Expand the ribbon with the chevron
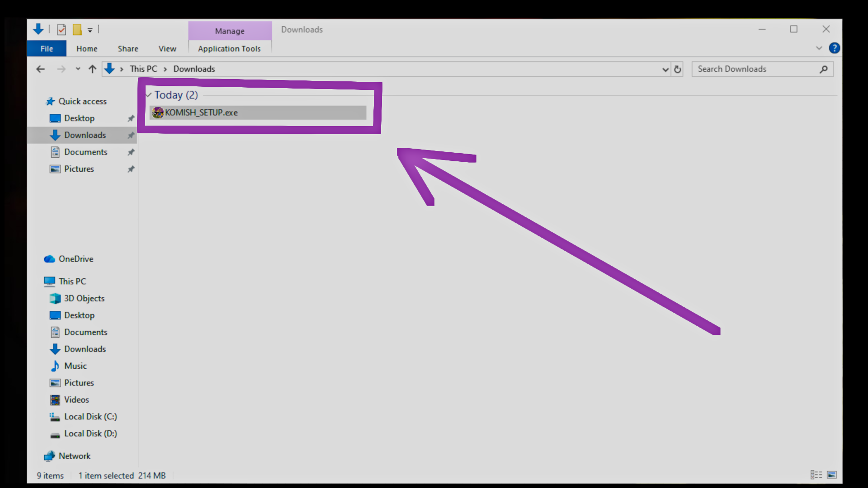Screen dimensions: 868x488 [x=819, y=48]
